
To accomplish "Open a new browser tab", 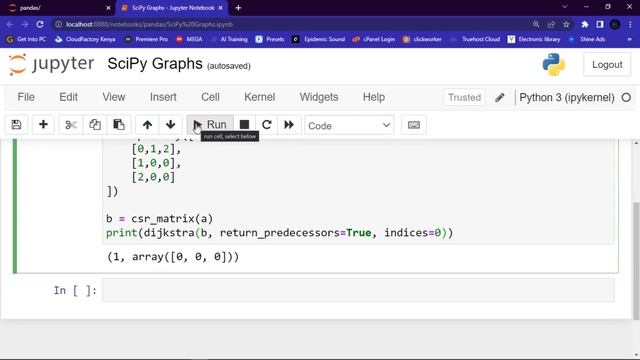I will click(238, 8).
